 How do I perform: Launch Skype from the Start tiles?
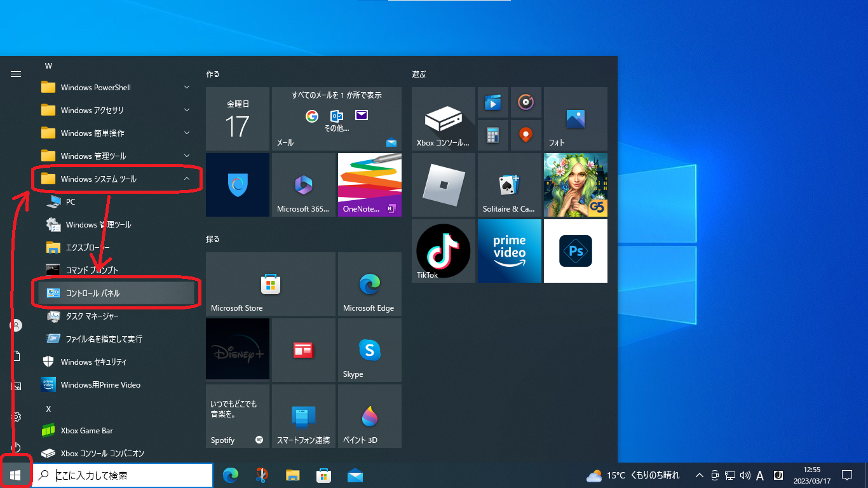369,350
